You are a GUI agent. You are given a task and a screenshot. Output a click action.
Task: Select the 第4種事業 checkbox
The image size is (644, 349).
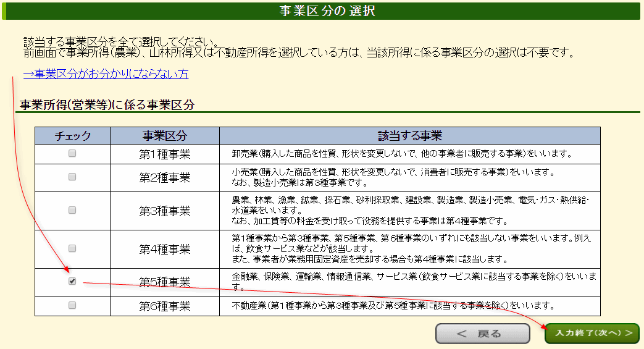tap(72, 249)
